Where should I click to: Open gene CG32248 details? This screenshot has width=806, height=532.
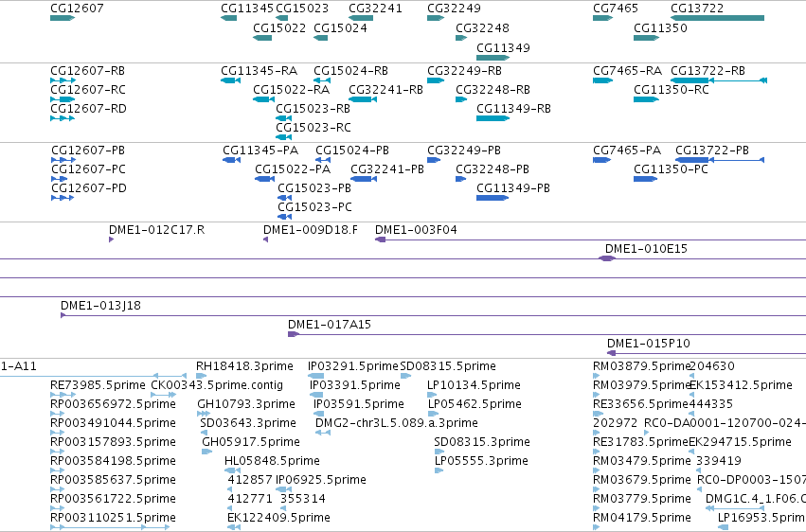point(482,27)
